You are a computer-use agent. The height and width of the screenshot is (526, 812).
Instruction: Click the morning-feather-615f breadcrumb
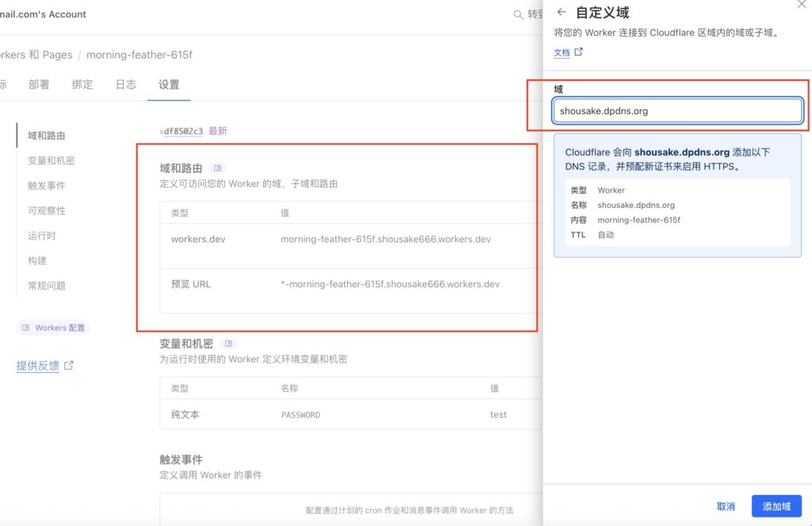(140, 55)
